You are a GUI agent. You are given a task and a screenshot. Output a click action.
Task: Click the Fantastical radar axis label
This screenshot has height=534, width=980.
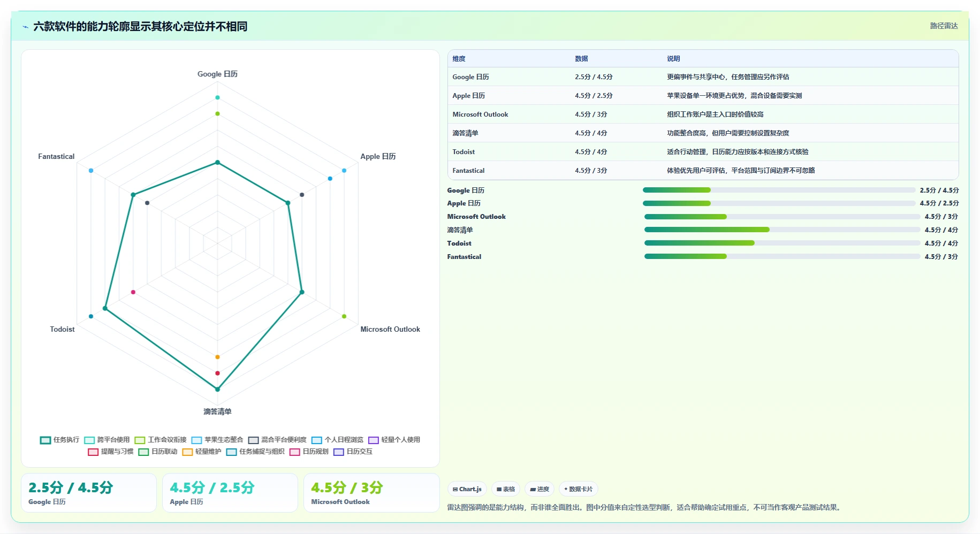click(56, 156)
